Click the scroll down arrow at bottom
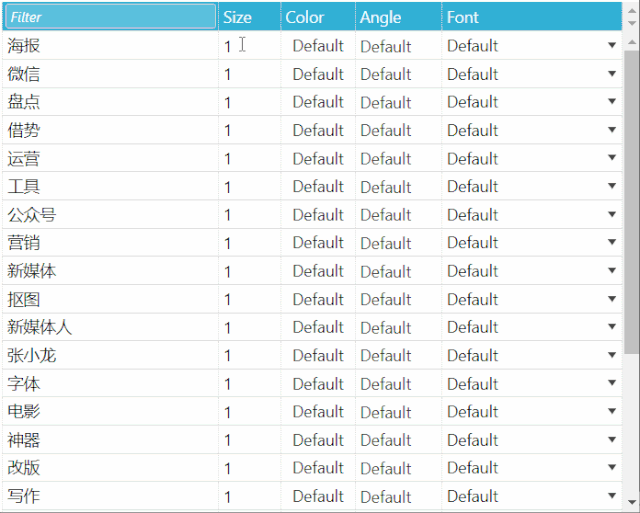Image resolution: width=640 pixels, height=513 pixels. coord(632,502)
